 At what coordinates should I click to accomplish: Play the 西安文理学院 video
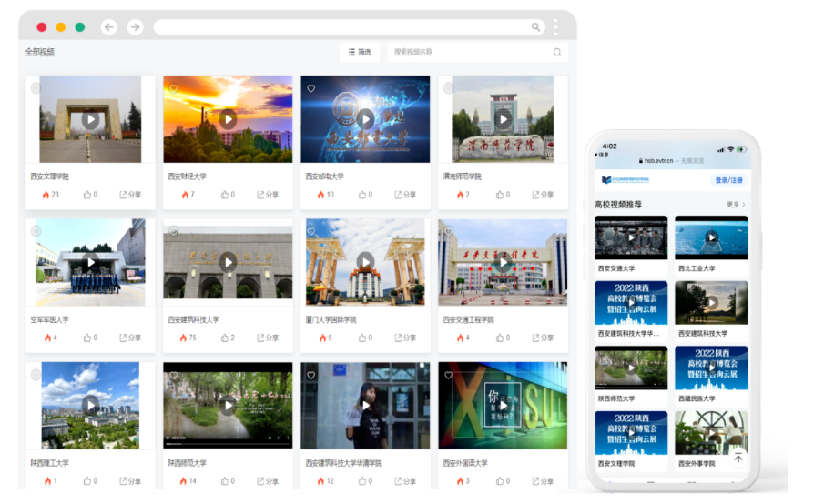point(91,119)
